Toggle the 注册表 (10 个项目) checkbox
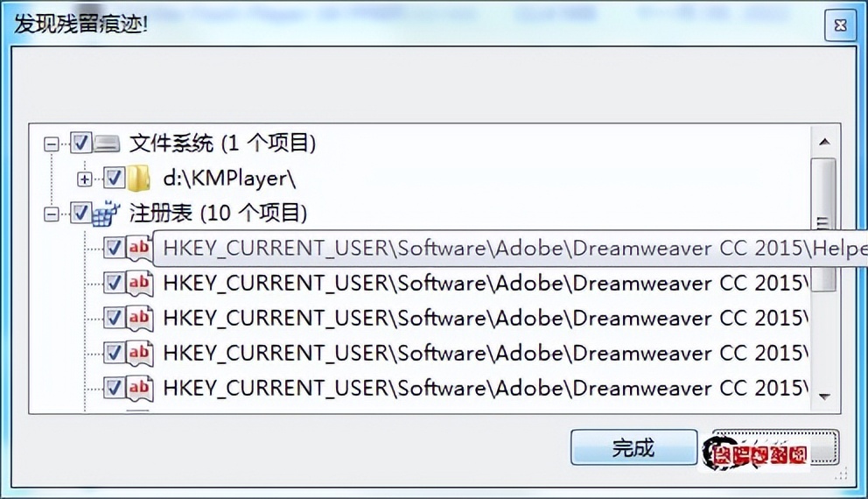 tap(80, 213)
